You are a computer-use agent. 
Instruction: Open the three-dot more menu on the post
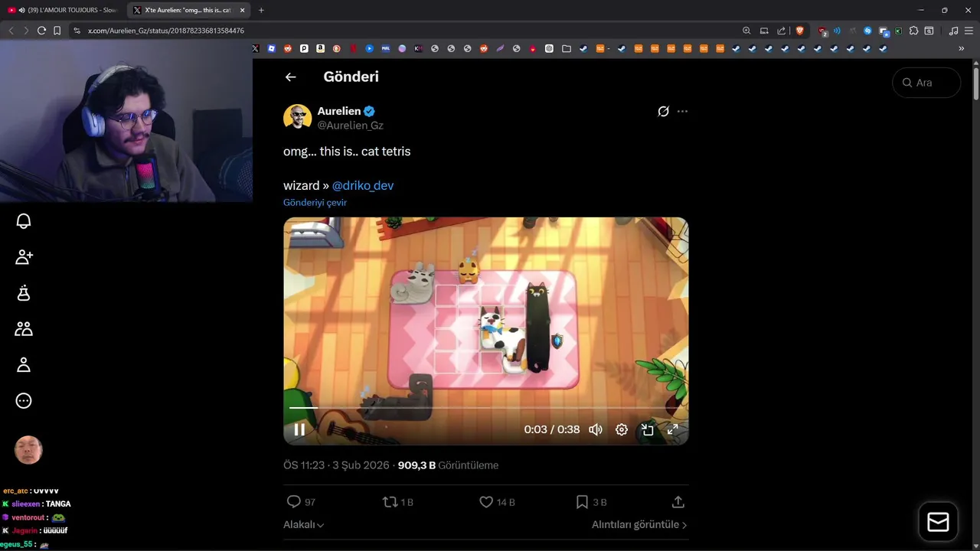point(682,111)
